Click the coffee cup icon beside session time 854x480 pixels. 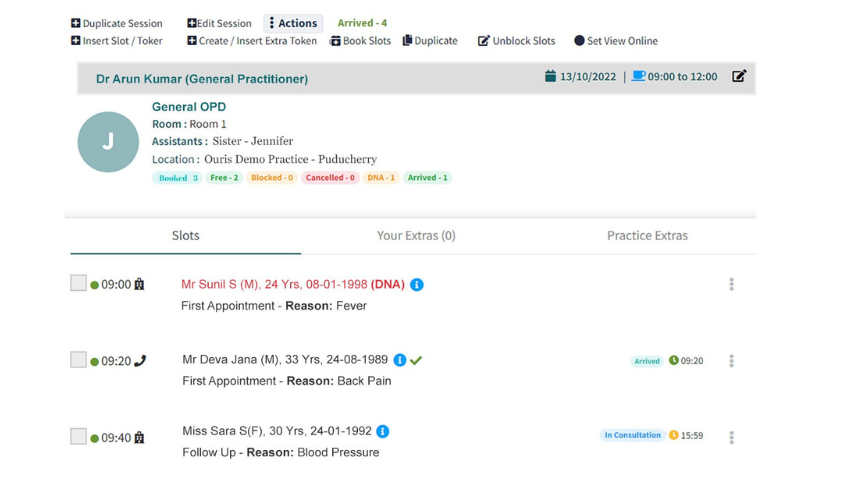tap(638, 76)
